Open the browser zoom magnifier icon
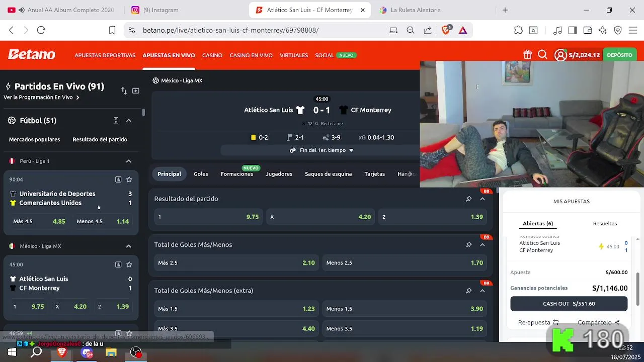This screenshot has width=644, height=362. 411,30
